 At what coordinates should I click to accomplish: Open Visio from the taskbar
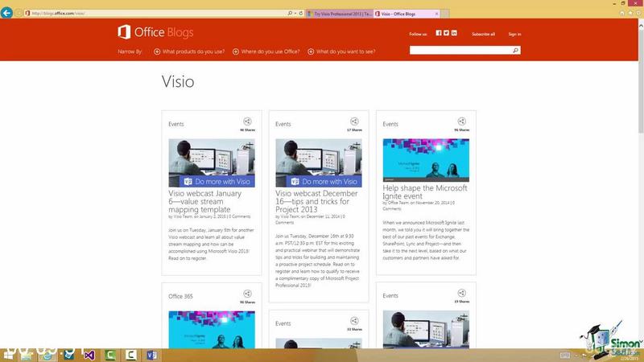coord(151,355)
